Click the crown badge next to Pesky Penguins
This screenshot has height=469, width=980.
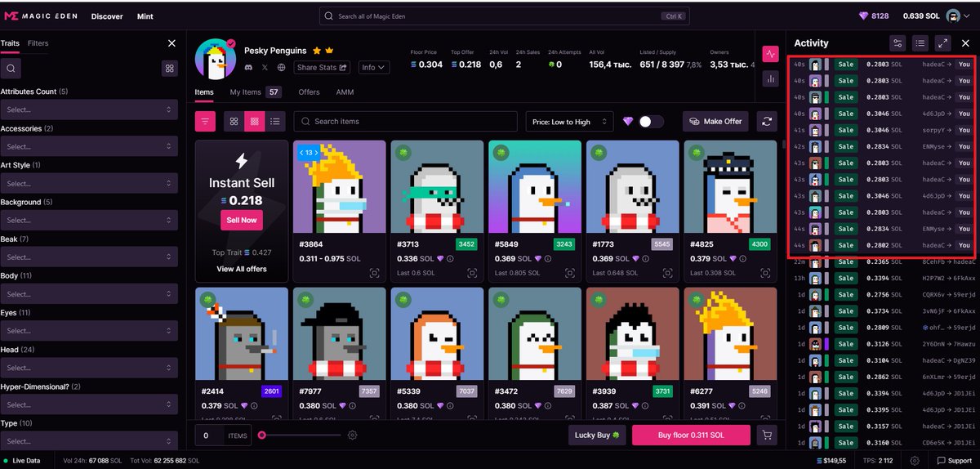329,51
